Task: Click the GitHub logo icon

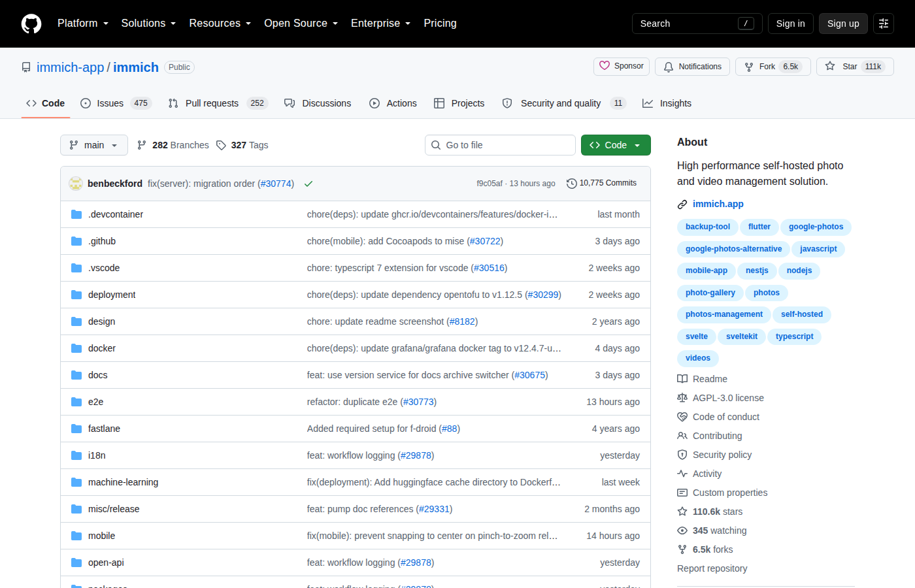Action: tap(31, 24)
